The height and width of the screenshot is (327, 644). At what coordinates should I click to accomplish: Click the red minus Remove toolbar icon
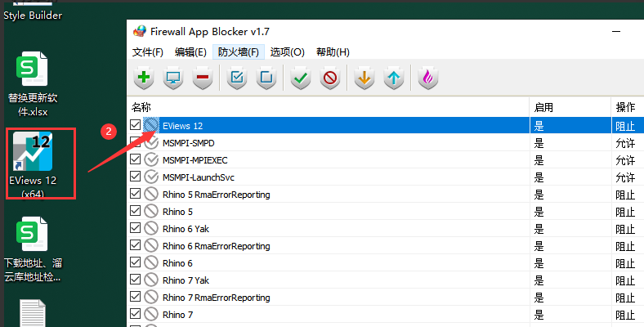pos(203,78)
